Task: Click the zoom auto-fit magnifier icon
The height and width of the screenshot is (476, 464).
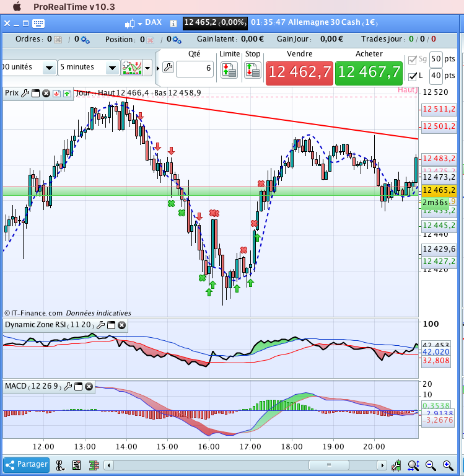Action: click(x=414, y=465)
